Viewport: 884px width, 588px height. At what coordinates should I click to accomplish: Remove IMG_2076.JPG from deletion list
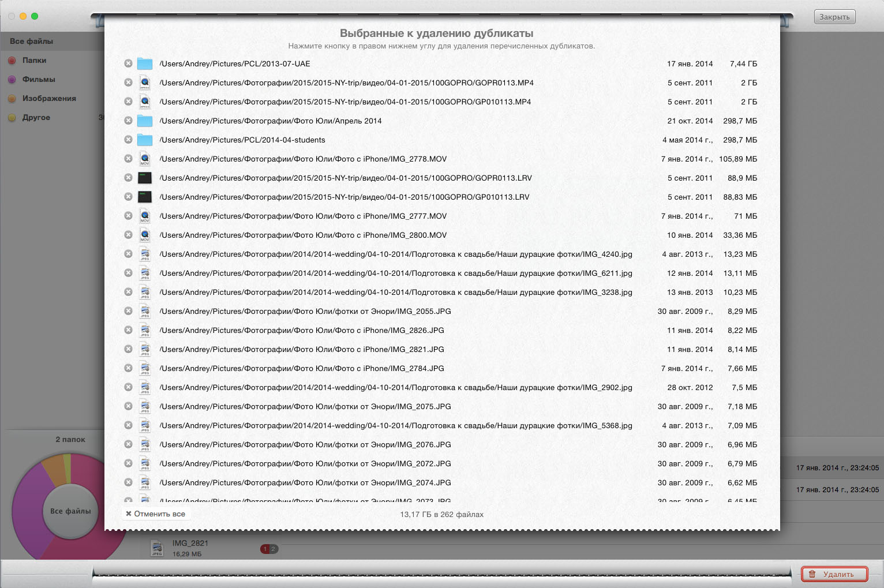128,444
